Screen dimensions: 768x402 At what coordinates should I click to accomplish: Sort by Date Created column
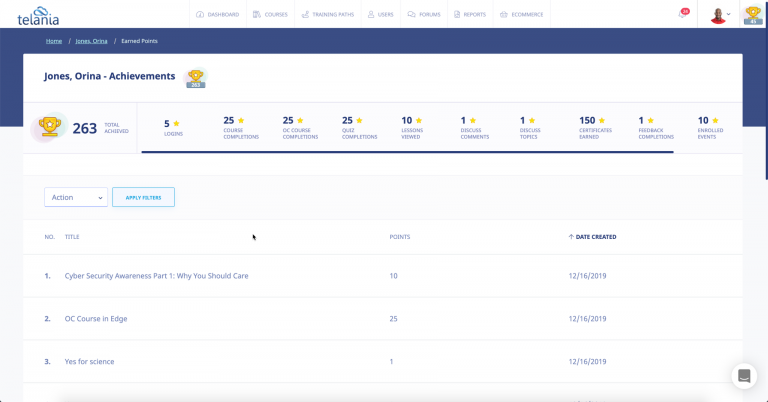(x=595, y=237)
